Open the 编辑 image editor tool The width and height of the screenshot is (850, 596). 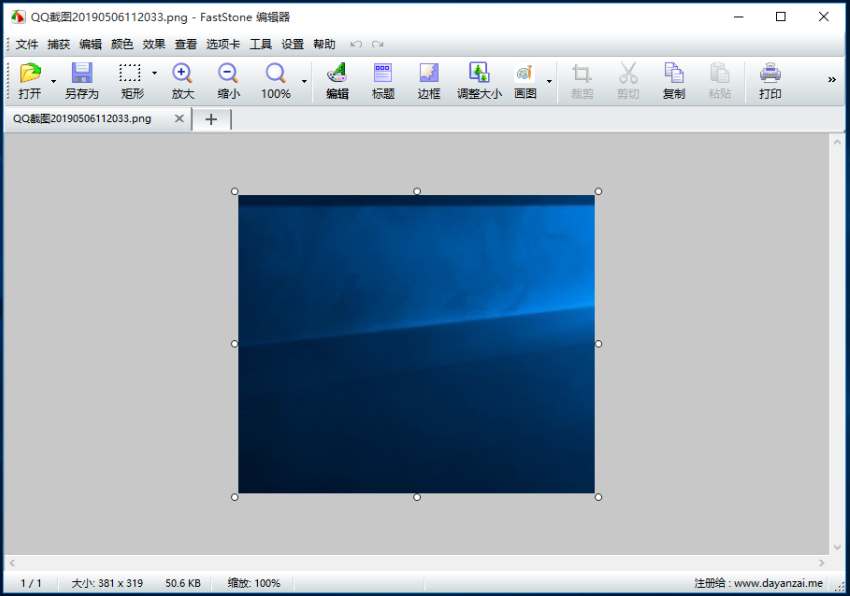point(335,80)
